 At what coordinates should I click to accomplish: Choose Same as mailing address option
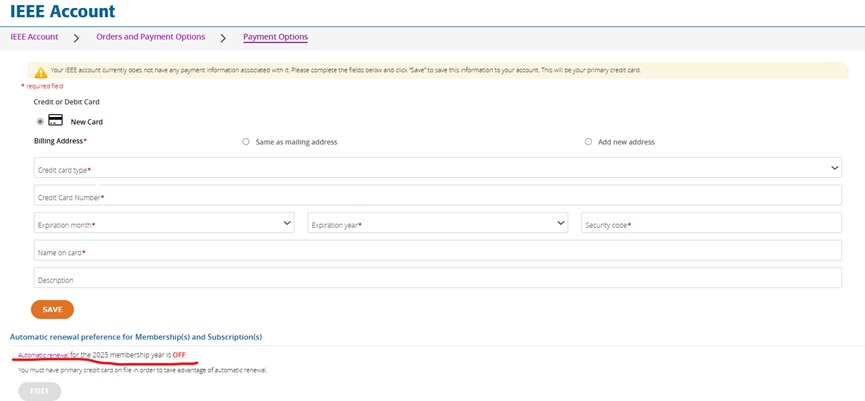pyautogui.click(x=246, y=142)
